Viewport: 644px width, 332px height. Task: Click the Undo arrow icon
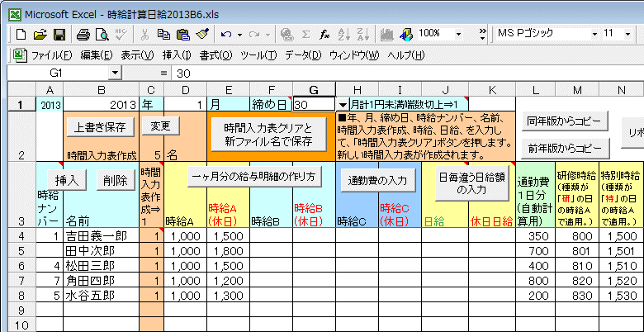[226, 34]
